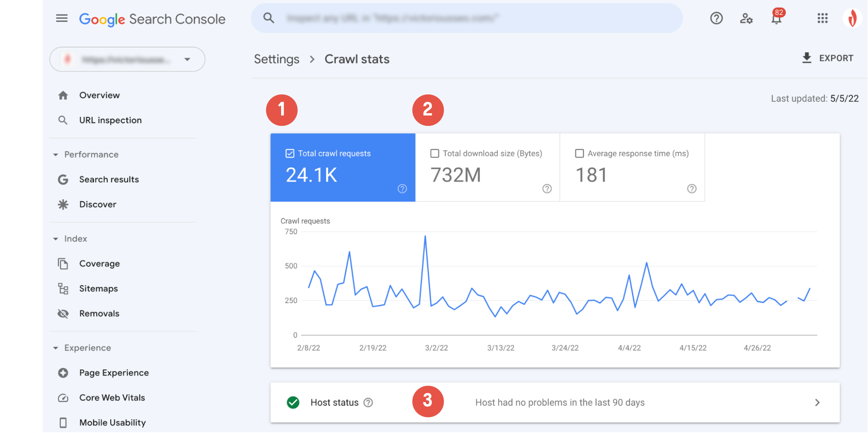
Task: Uncheck Total crawl requests
Action: point(290,153)
